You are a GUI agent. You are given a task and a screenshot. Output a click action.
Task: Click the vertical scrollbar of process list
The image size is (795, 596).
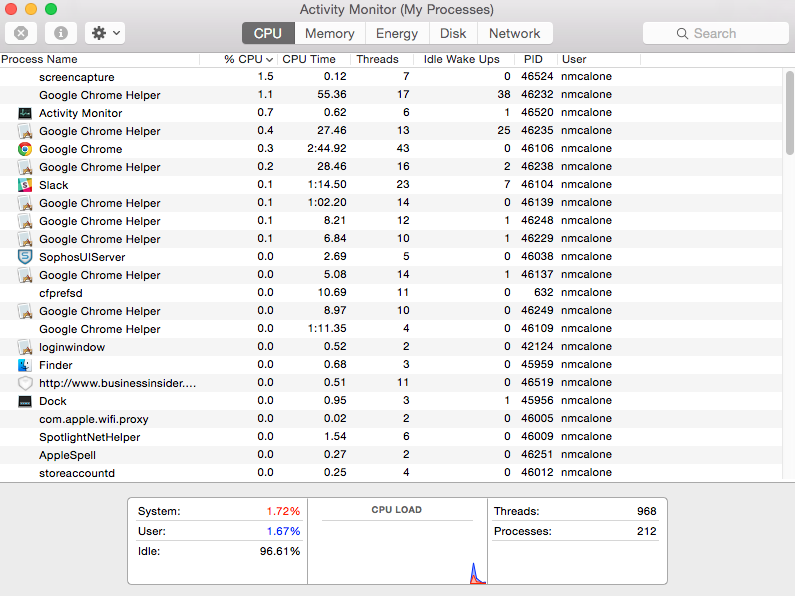(789, 115)
